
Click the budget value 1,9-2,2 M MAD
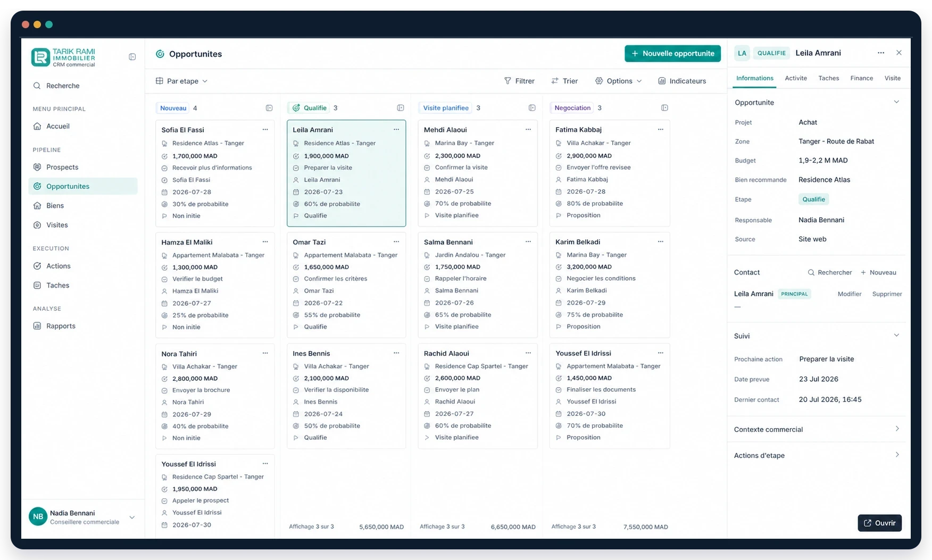pos(823,161)
